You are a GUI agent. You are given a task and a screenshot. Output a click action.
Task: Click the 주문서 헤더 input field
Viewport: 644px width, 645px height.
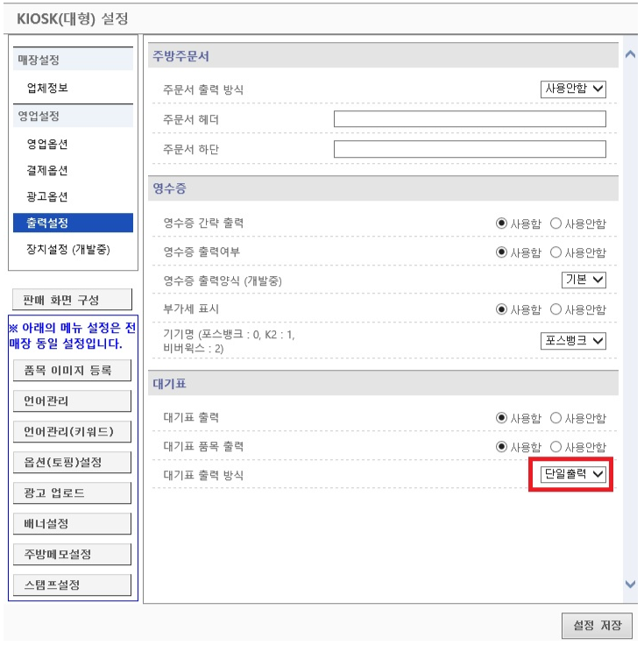click(x=470, y=119)
